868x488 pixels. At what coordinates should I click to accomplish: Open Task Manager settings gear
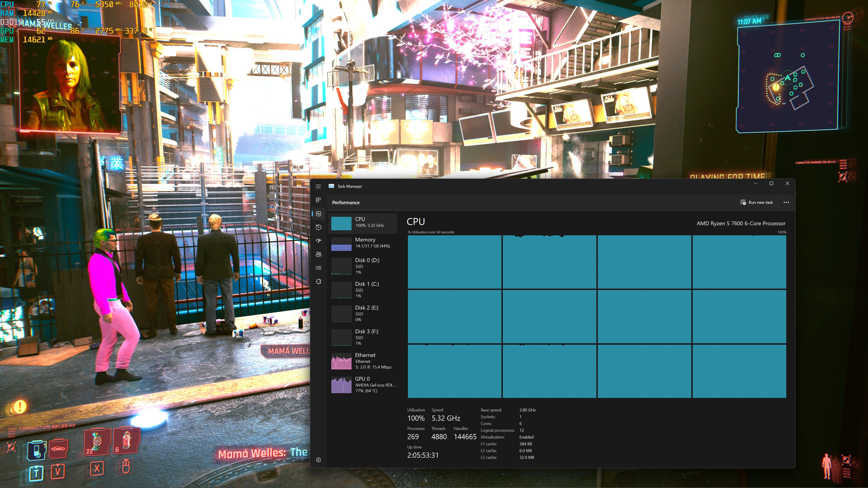tap(318, 460)
